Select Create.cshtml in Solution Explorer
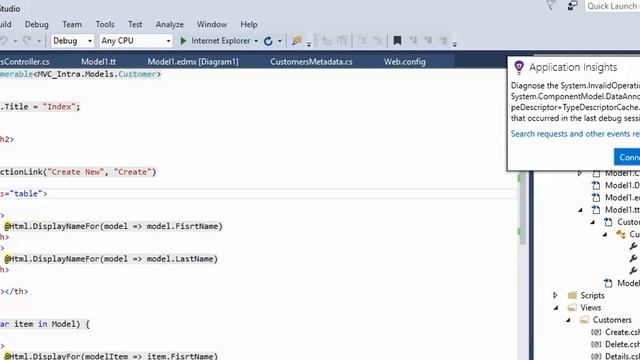 point(622,332)
